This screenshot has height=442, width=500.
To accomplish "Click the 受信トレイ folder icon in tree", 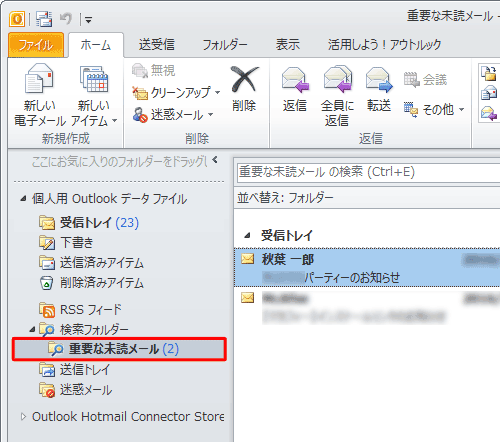I will click(47, 223).
